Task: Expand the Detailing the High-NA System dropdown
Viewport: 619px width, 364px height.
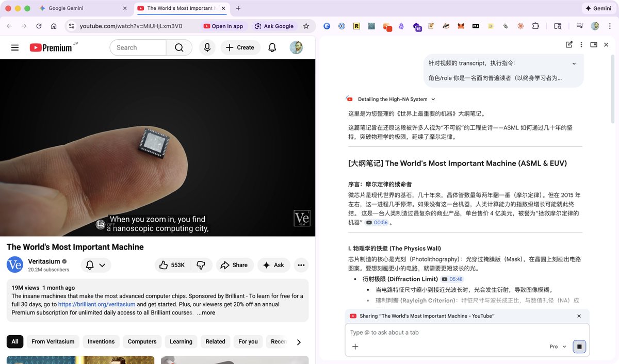Action: point(432,98)
